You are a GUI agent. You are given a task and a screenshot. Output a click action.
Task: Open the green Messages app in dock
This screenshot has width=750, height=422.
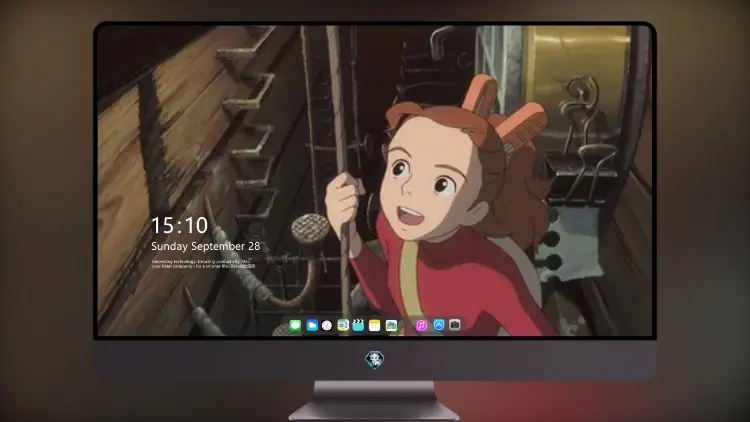295,325
